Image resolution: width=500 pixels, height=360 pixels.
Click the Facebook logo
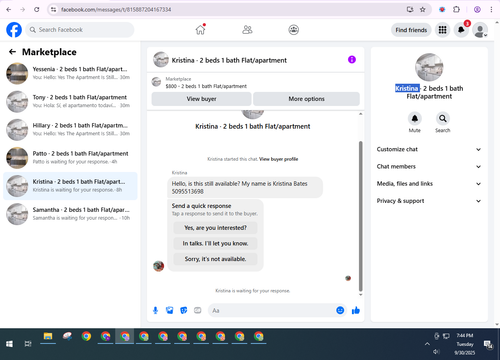click(x=14, y=30)
